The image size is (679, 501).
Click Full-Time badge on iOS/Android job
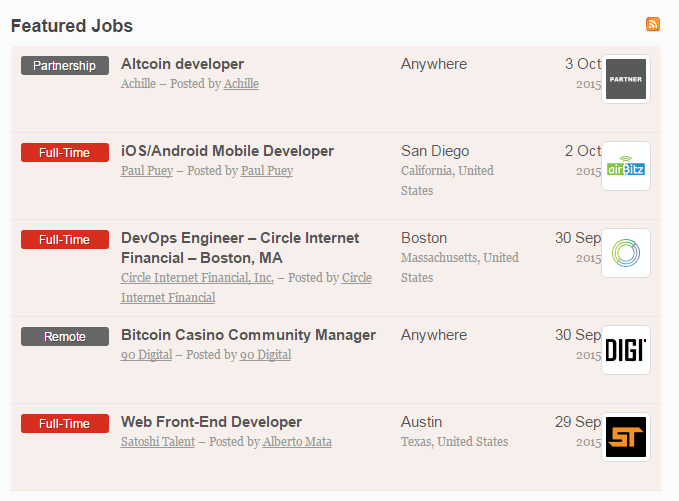click(x=65, y=152)
